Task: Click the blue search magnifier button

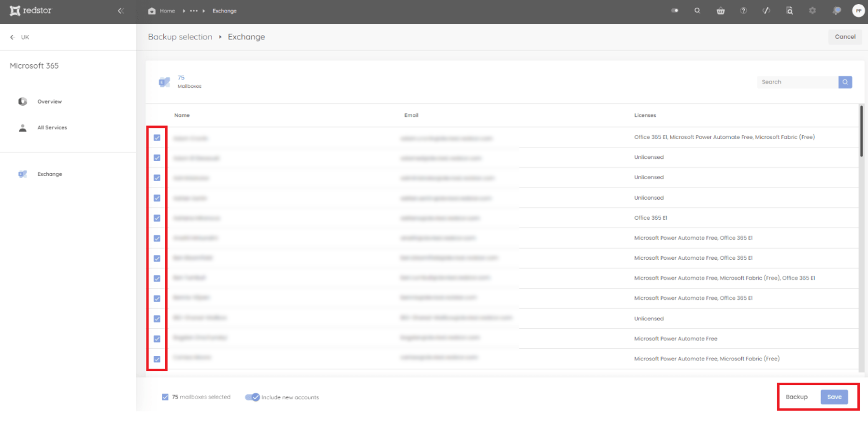Action: pyautogui.click(x=845, y=82)
